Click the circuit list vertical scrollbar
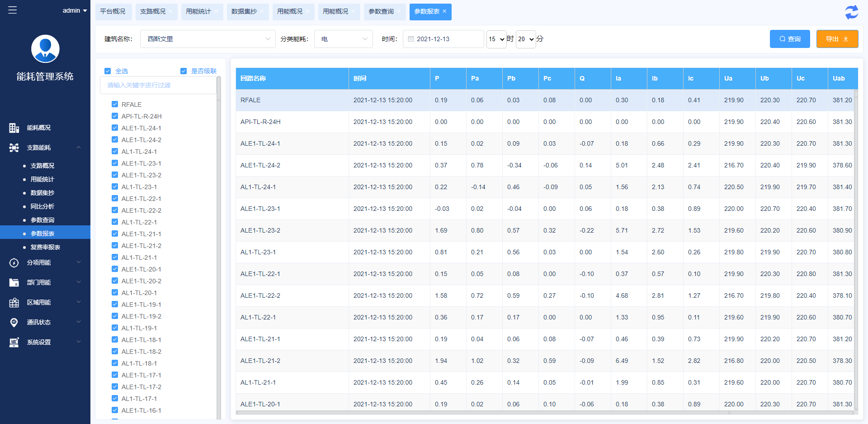Viewport: 868px width, 424px height. [219, 88]
